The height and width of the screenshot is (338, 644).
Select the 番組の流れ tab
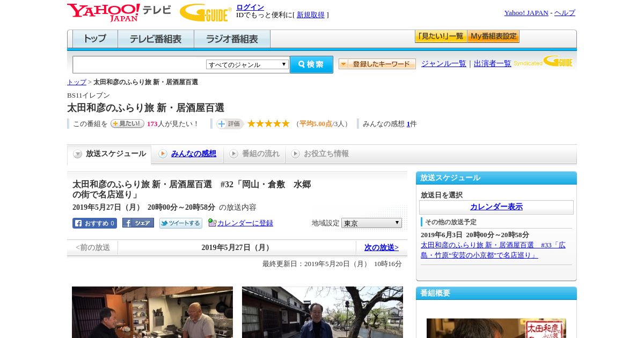pyautogui.click(x=254, y=154)
